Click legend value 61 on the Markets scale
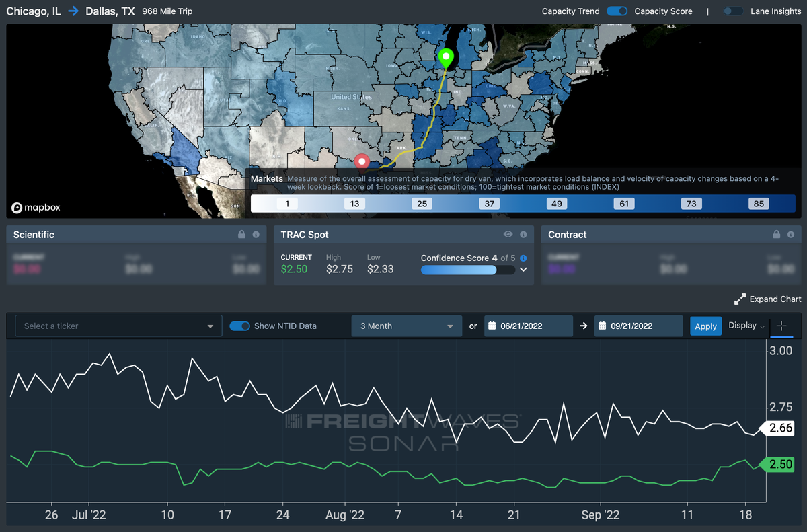 point(624,204)
